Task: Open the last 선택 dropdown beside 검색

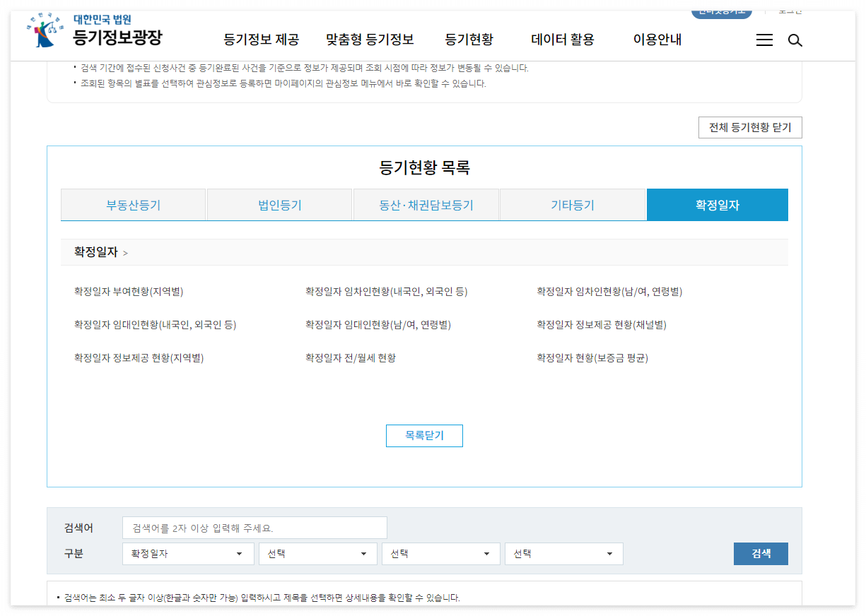Action: pos(563,554)
